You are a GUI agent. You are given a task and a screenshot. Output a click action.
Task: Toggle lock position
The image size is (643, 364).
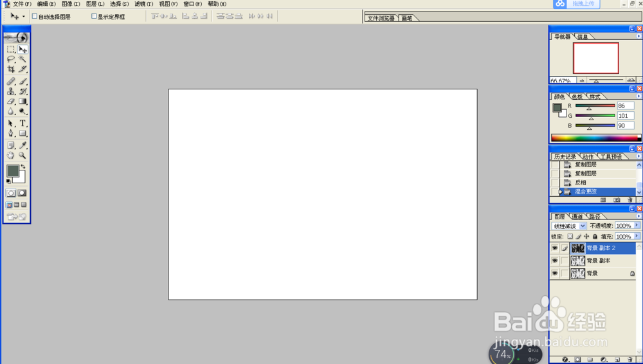(586, 237)
